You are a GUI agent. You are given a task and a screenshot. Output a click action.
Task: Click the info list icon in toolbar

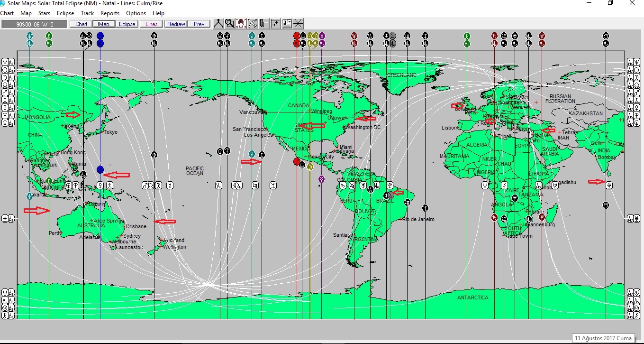pos(287,23)
